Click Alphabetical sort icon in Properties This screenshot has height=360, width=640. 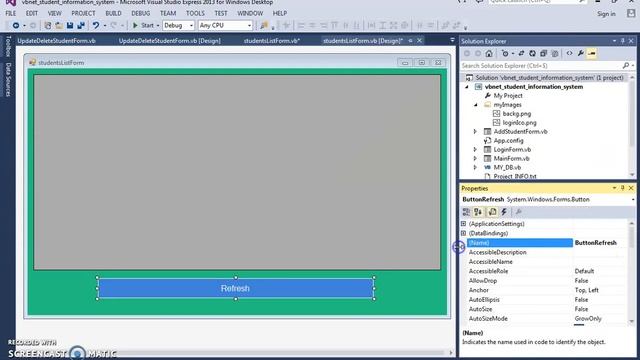point(478,212)
